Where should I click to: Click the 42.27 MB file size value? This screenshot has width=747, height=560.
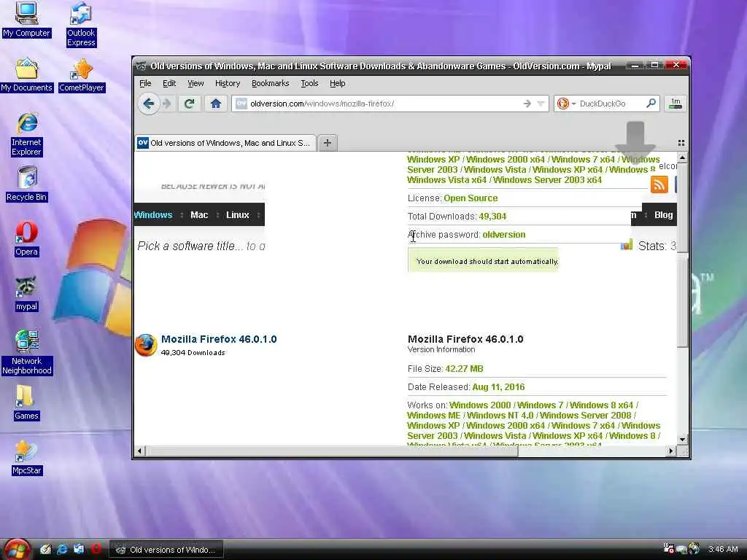point(464,368)
